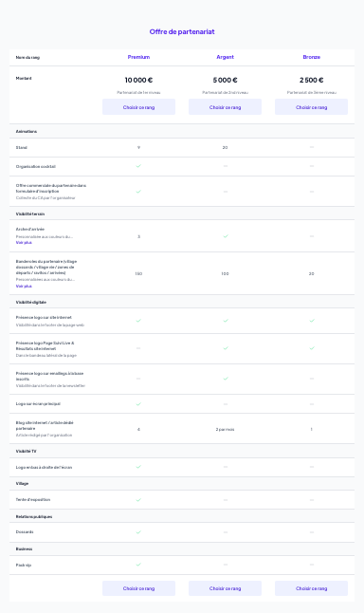Click the Montant row label
Screen dimensions: 364x613
click(24, 78)
